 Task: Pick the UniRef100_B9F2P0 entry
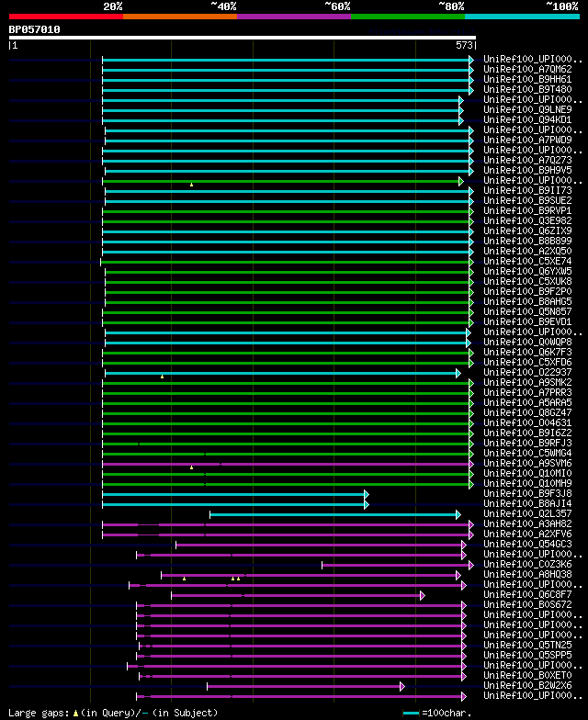pos(527,292)
